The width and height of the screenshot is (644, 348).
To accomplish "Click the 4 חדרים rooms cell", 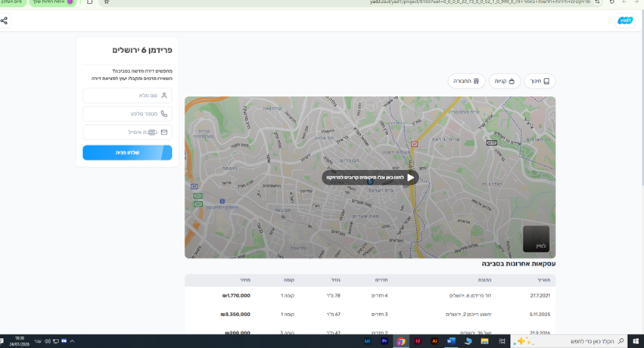I will tap(379, 296).
